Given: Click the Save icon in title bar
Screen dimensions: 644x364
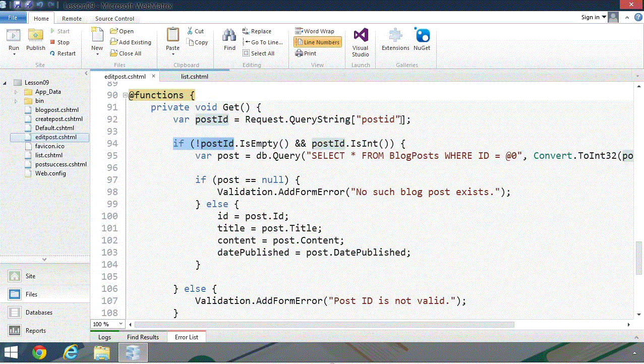Looking at the screenshot, I should coord(17,5).
